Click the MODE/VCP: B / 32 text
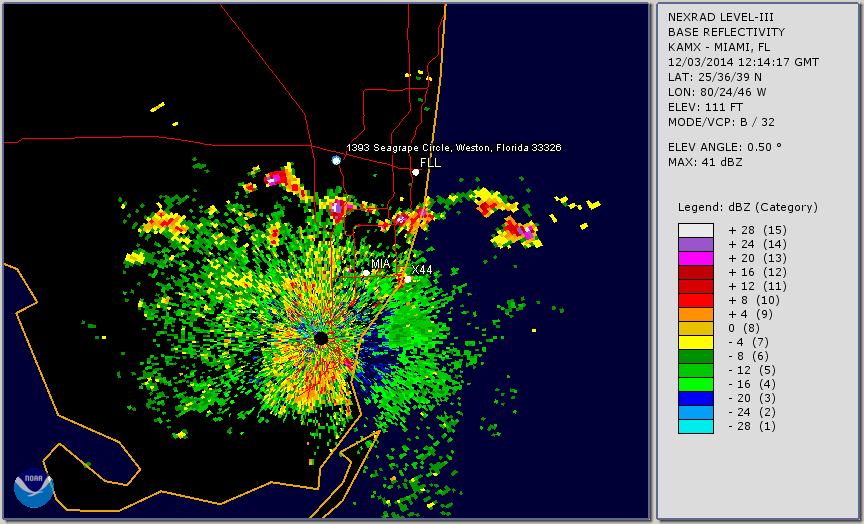 721,122
